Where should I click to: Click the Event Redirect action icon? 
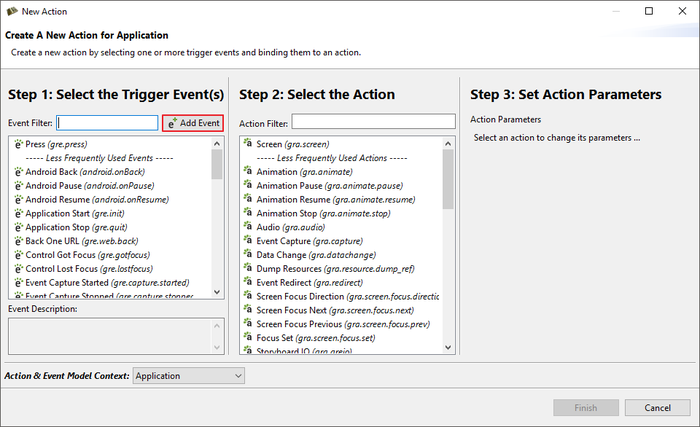[x=248, y=281]
